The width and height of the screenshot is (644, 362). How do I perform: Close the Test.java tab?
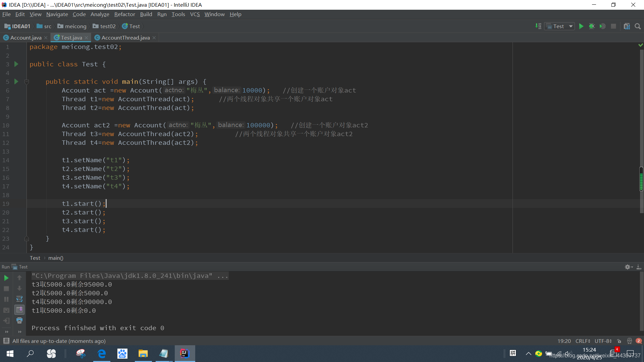click(87, 38)
